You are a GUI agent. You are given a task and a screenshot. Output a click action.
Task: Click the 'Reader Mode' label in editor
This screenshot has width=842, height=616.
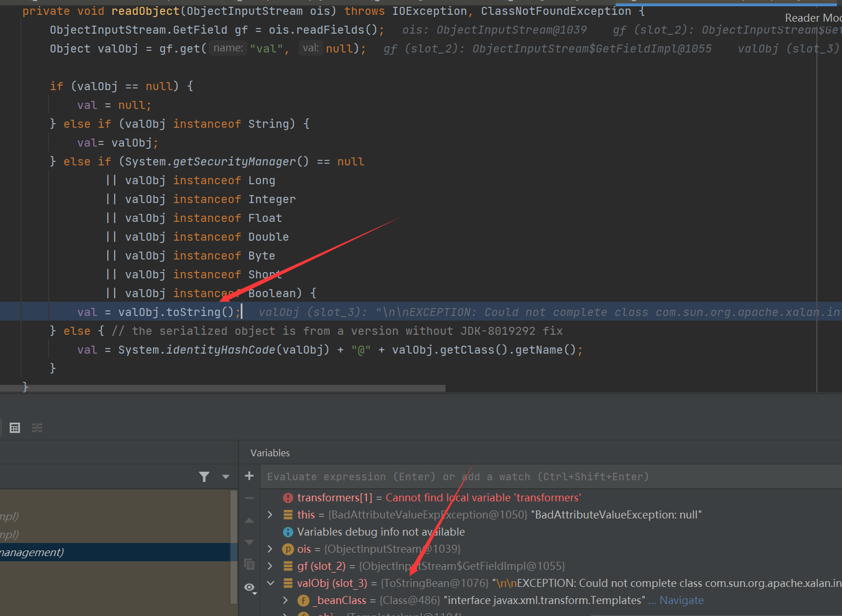pyautogui.click(x=813, y=18)
